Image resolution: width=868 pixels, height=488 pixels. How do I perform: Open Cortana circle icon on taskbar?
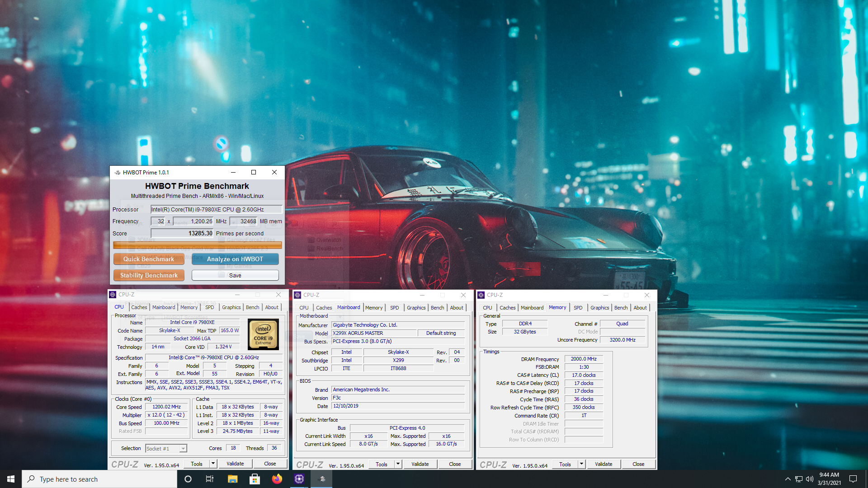pyautogui.click(x=188, y=479)
